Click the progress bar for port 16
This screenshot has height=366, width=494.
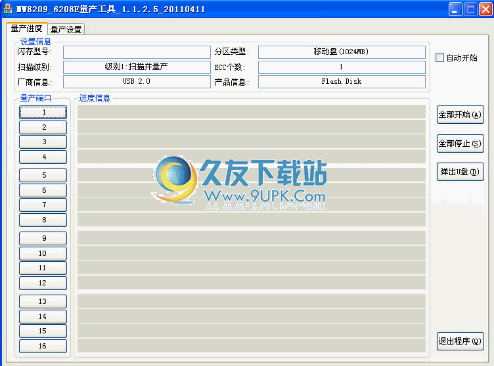(x=252, y=346)
